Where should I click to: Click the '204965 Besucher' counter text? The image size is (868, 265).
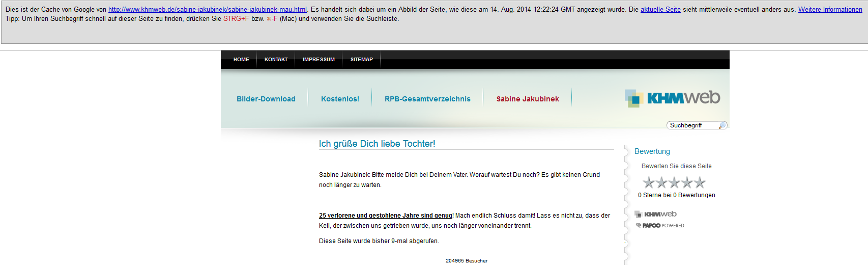pos(467,261)
